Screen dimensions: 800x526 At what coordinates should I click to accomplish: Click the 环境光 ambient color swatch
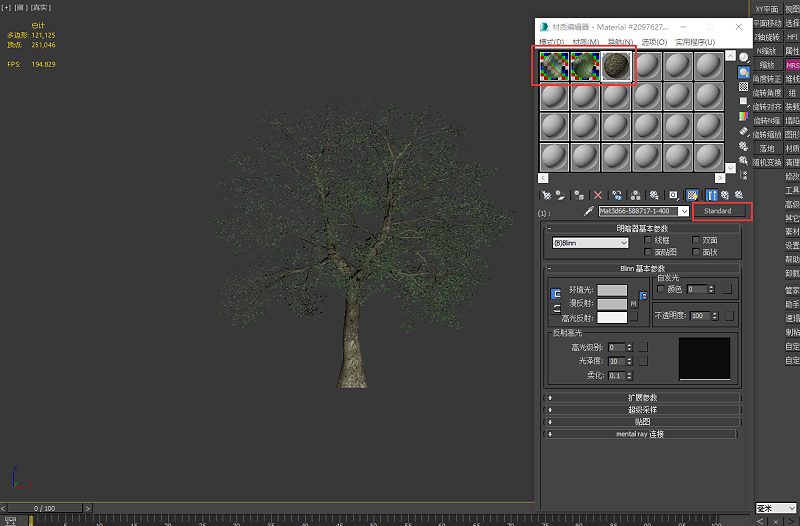click(612, 290)
